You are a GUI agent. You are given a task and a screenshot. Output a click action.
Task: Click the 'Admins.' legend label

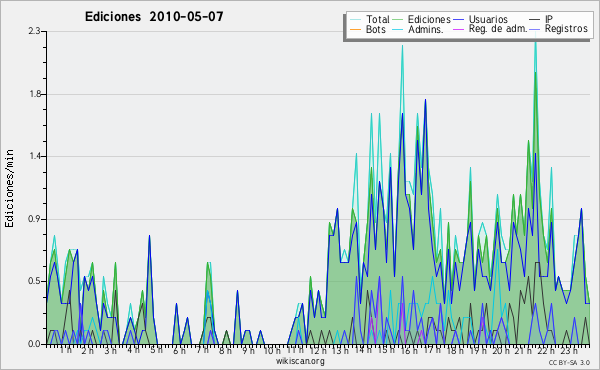pos(426,29)
